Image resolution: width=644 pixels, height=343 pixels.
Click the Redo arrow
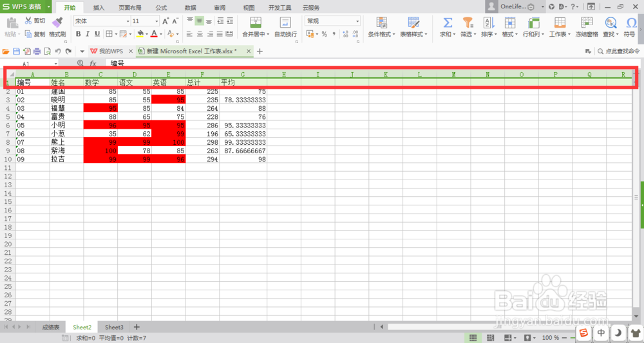68,51
